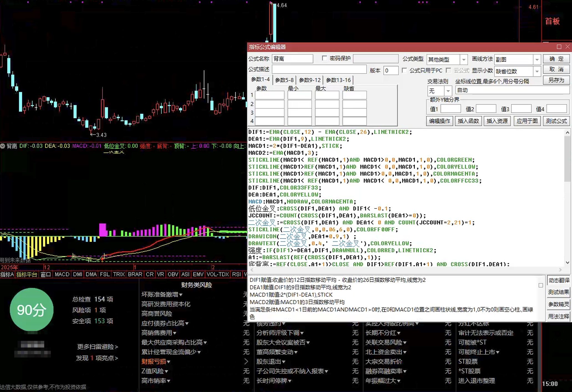Viewport: 572px width, 392px height.
Task: Click 插入资源 button
Action: click(x=497, y=121)
